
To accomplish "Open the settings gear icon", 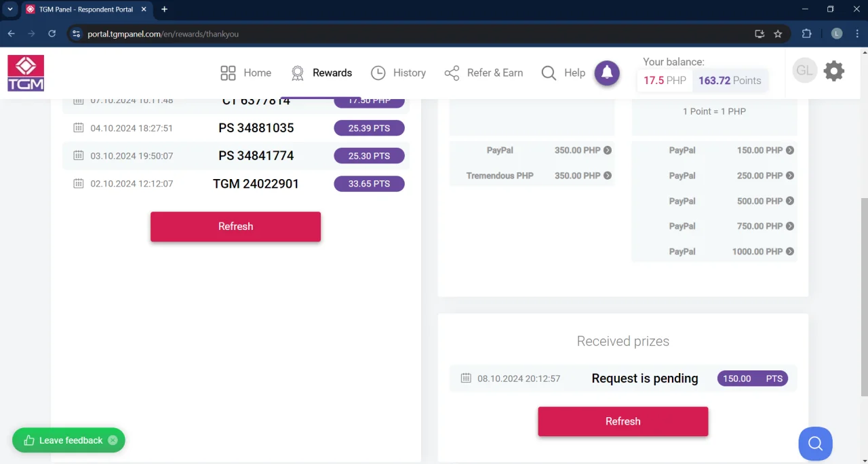I will pyautogui.click(x=833, y=71).
